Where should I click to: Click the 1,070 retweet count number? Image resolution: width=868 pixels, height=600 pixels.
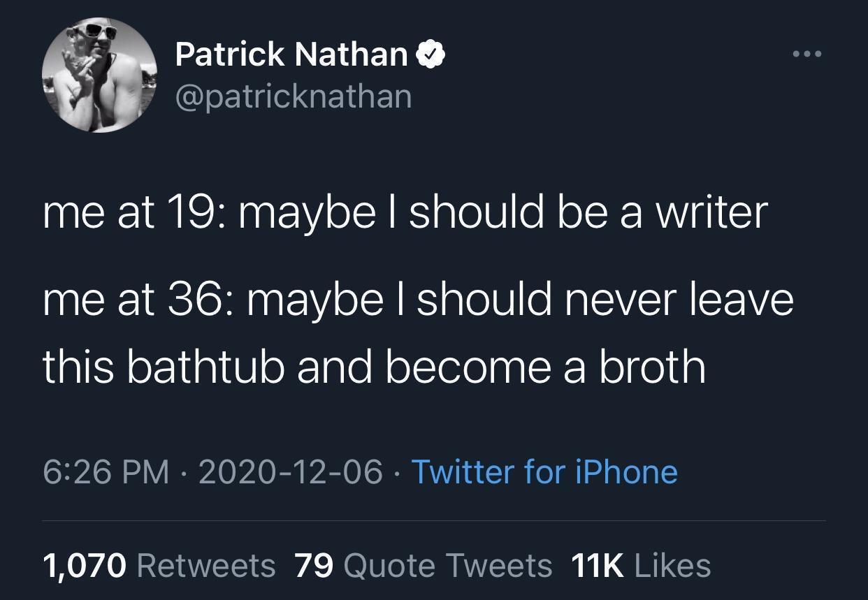tap(85, 565)
